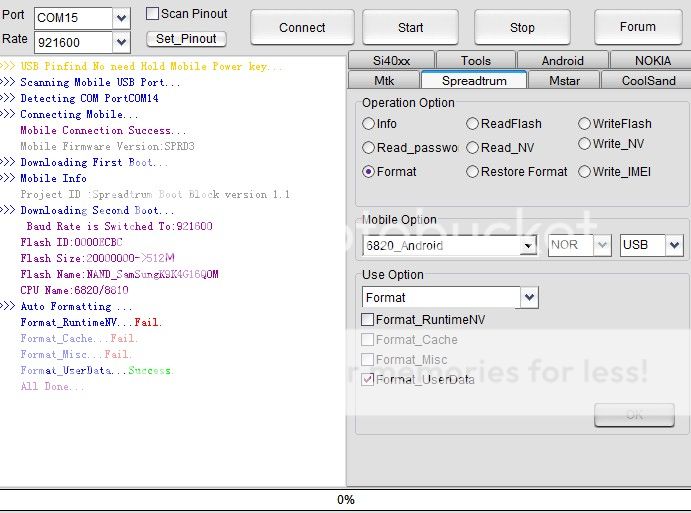Click the Stop button
This screenshot has height=513, width=691.
point(522,28)
